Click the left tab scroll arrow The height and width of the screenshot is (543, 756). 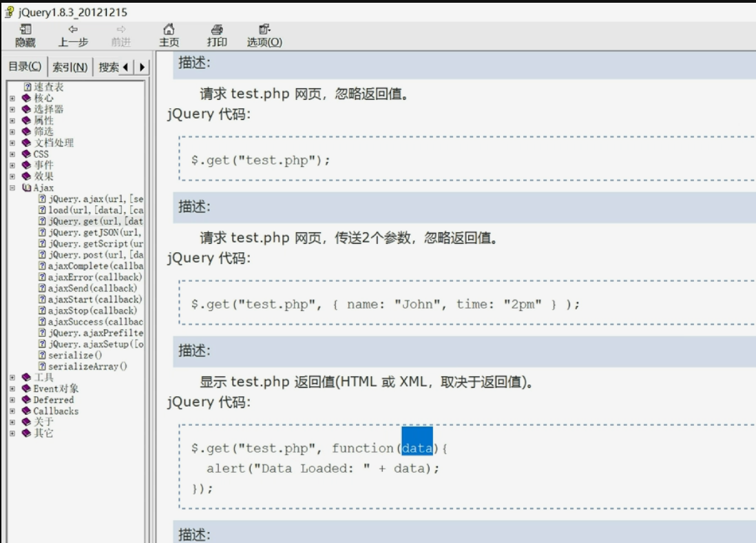coord(126,67)
